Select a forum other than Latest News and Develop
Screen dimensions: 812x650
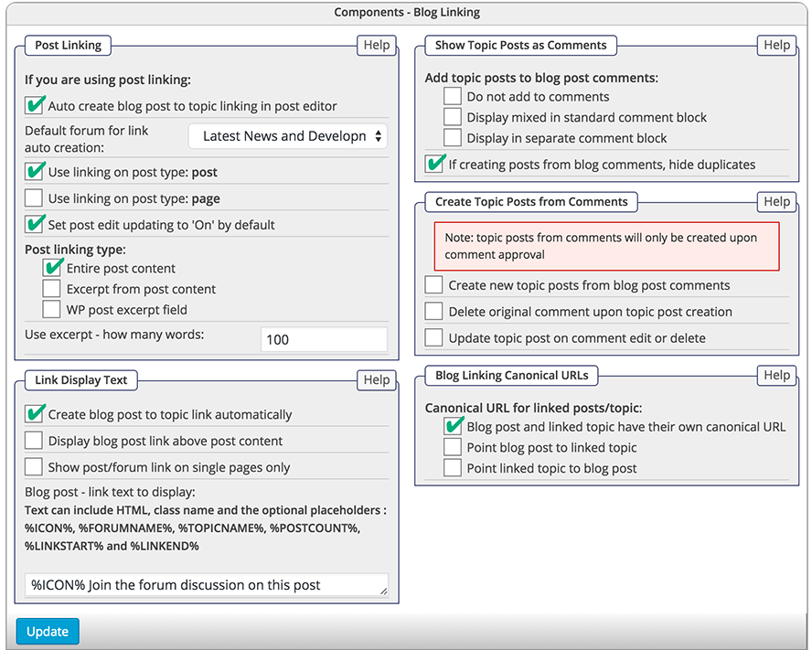coord(287,135)
